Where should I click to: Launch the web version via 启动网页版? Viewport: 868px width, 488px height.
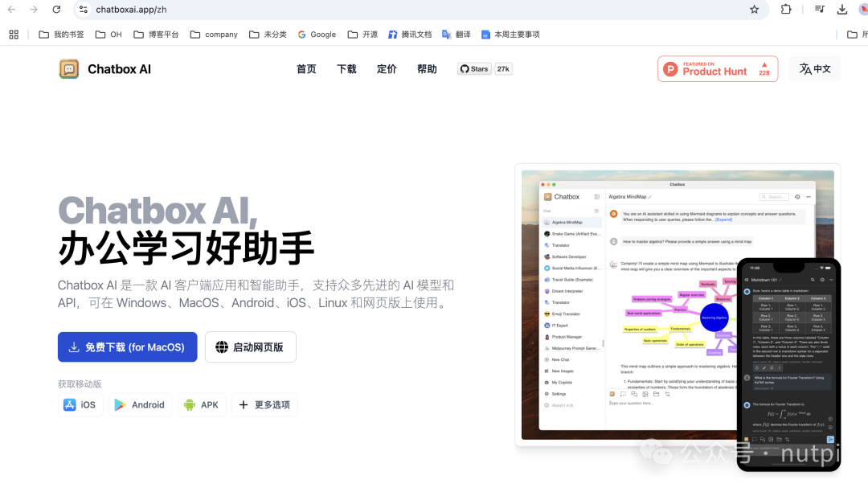click(x=250, y=347)
